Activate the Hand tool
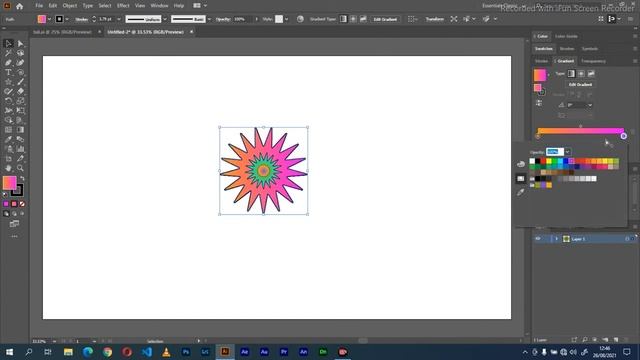Image resolution: width=640 pixels, height=360 pixels. tap(8, 168)
